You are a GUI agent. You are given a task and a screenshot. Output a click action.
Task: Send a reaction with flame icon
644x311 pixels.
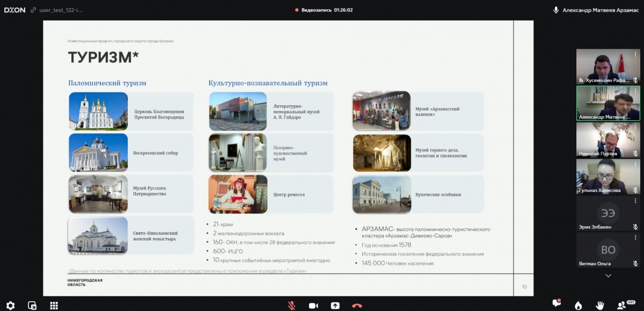pyautogui.click(x=578, y=305)
